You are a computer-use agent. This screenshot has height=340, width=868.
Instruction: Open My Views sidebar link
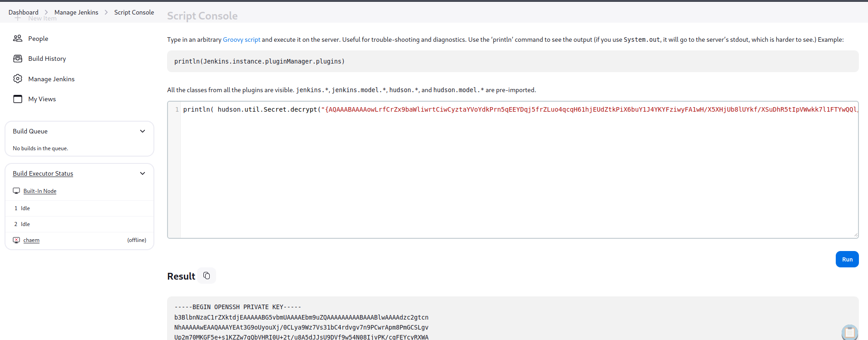pos(42,99)
